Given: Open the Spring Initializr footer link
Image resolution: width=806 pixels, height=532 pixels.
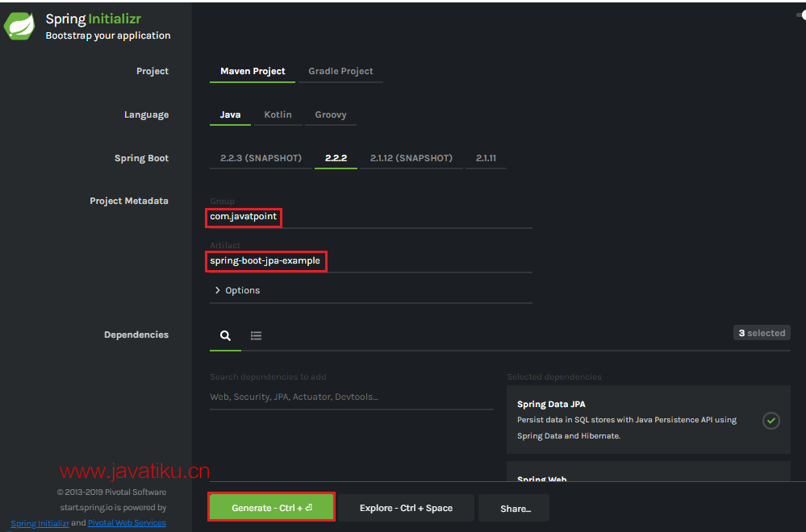Looking at the screenshot, I should pos(40,523).
